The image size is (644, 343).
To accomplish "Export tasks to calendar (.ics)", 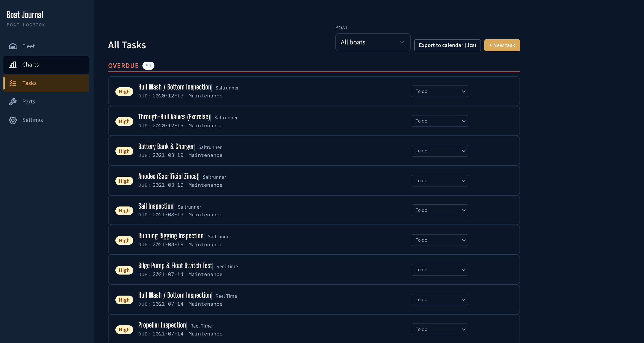I will [447, 45].
